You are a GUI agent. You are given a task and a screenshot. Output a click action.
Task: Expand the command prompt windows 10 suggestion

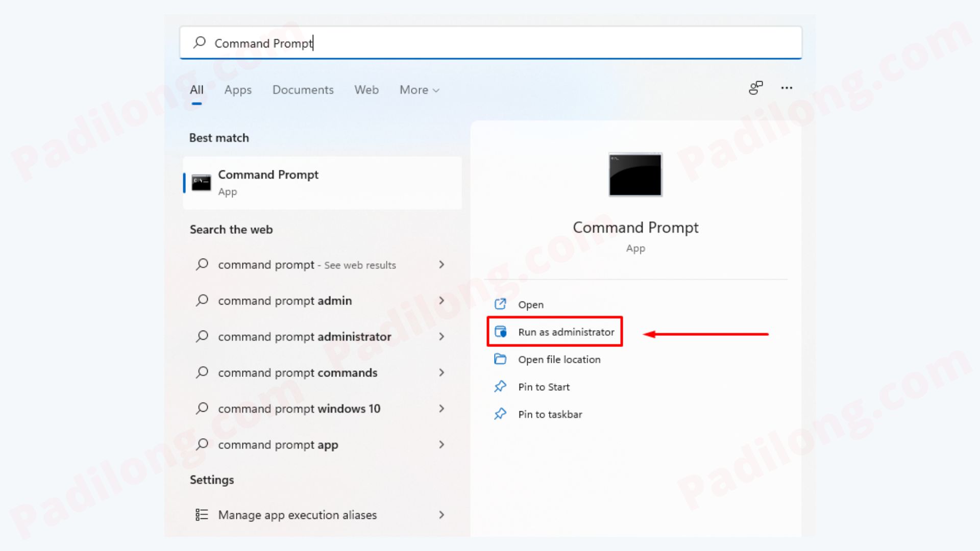pyautogui.click(x=442, y=408)
